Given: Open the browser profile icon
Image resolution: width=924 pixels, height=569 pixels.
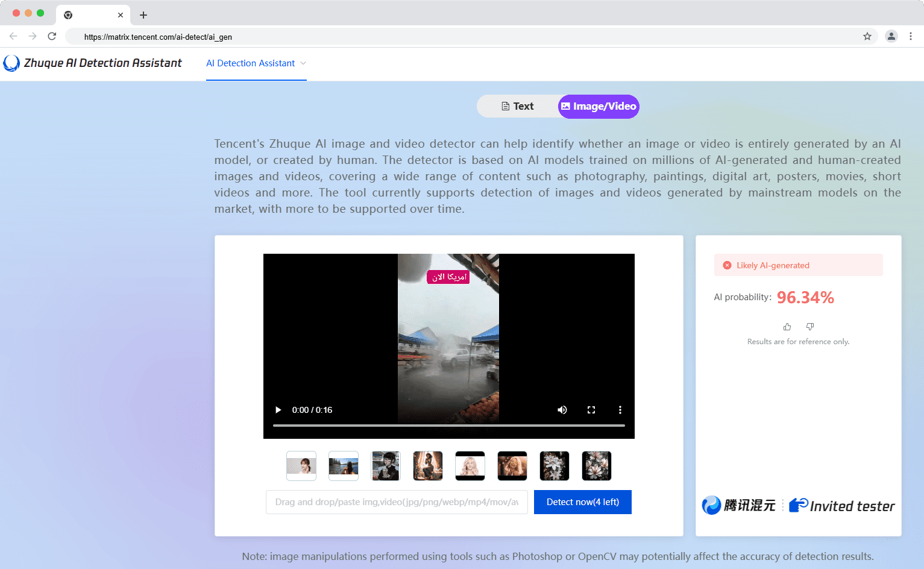Looking at the screenshot, I should [x=891, y=36].
